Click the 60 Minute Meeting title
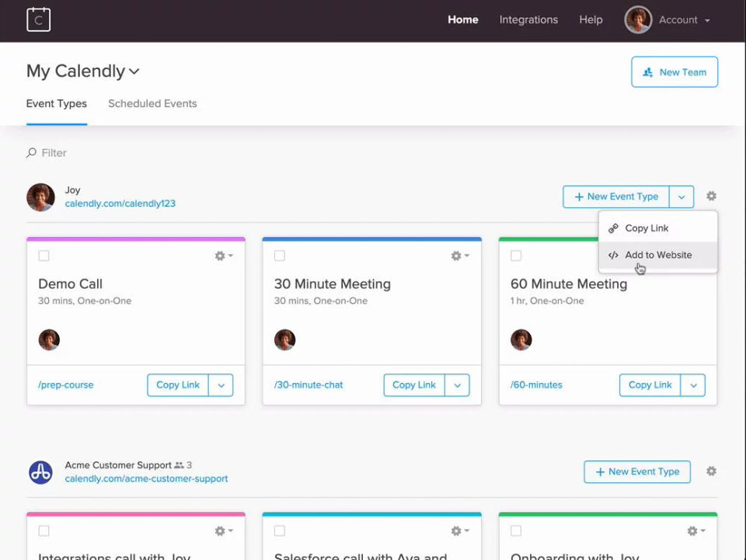This screenshot has width=746, height=560. pos(569,283)
